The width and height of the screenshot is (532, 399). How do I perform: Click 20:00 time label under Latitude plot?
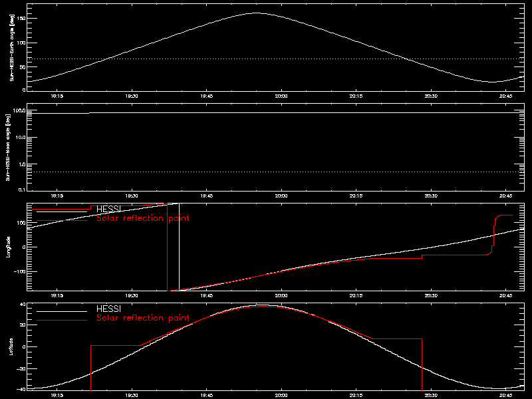coord(281,395)
